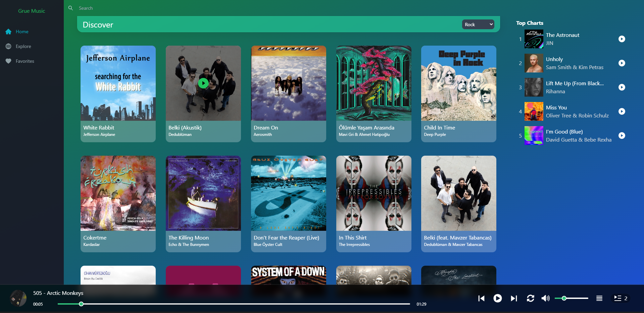Click the Unholy chart thumbnail
The image size is (644, 313).
click(x=534, y=63)
